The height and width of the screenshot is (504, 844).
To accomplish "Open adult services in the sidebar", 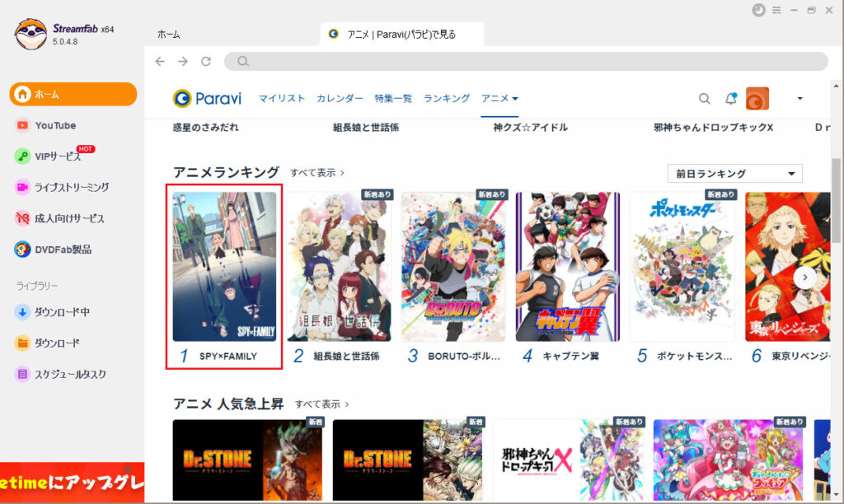I will coord(69,218).
